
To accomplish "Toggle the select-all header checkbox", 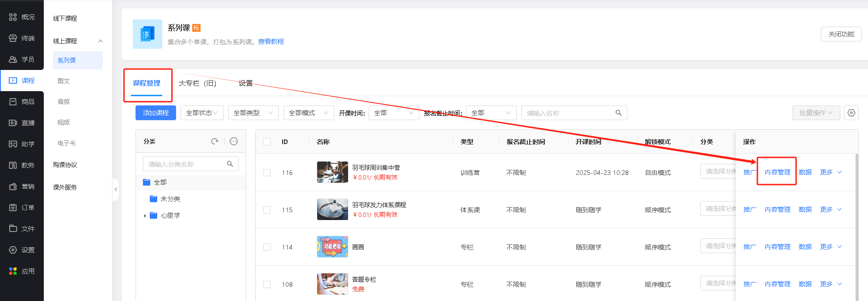I will click(x=267, y=142).
